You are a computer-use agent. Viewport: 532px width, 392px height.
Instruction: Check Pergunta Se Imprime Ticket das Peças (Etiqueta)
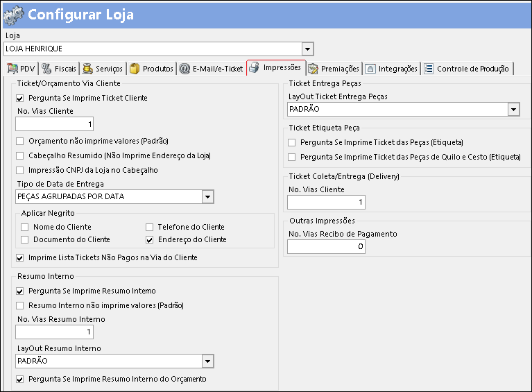point(292,142)
